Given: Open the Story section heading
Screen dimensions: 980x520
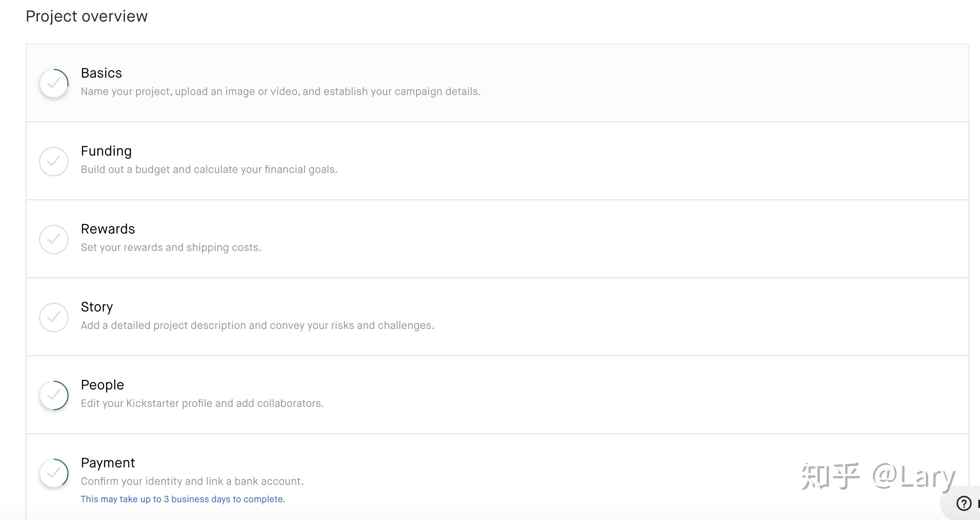Looking at the screenshot, I should 97,307.
